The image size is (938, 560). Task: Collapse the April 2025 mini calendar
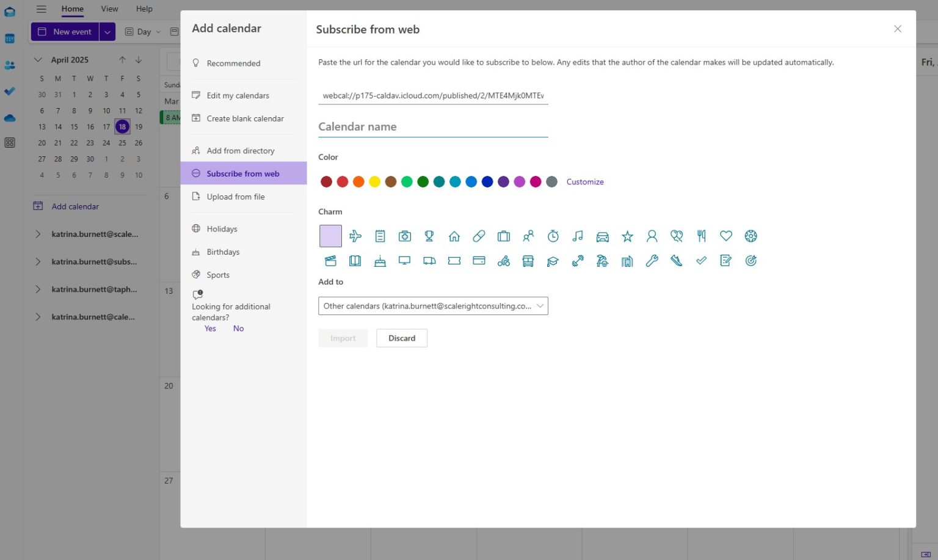38,60
